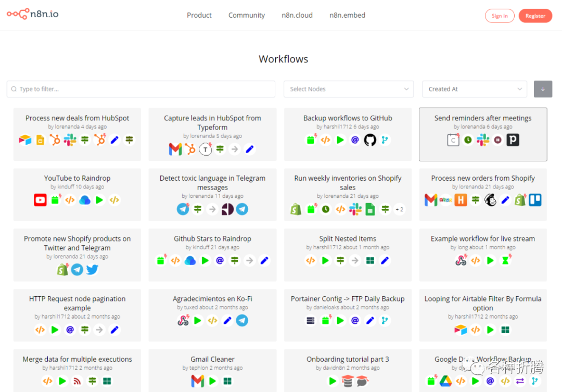
Task: Click Gmail icon in 'Gmail Cleaner'
Action: click(198, 381)
